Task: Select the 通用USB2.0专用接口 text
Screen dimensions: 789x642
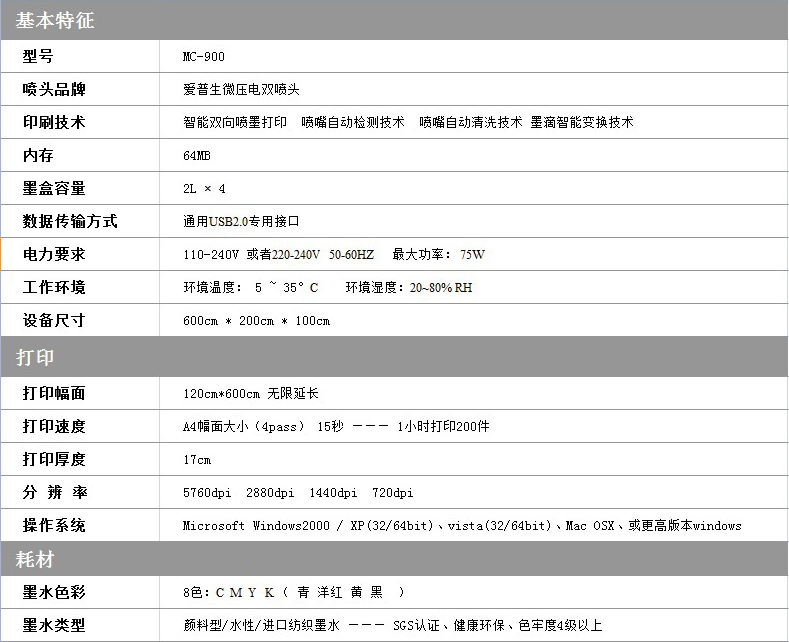Action: tap(241, 221)
